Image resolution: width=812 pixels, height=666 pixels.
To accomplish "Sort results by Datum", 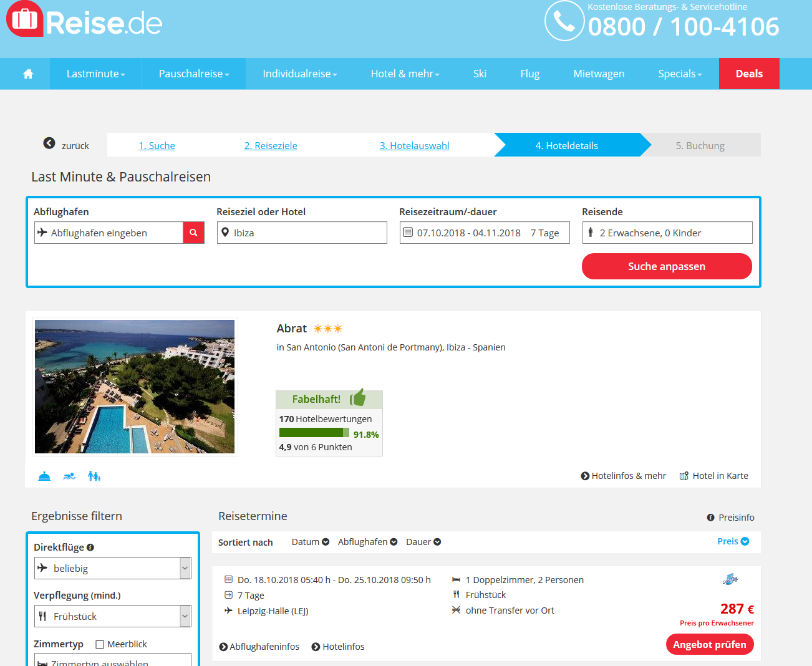I will [x=310, y=542].
